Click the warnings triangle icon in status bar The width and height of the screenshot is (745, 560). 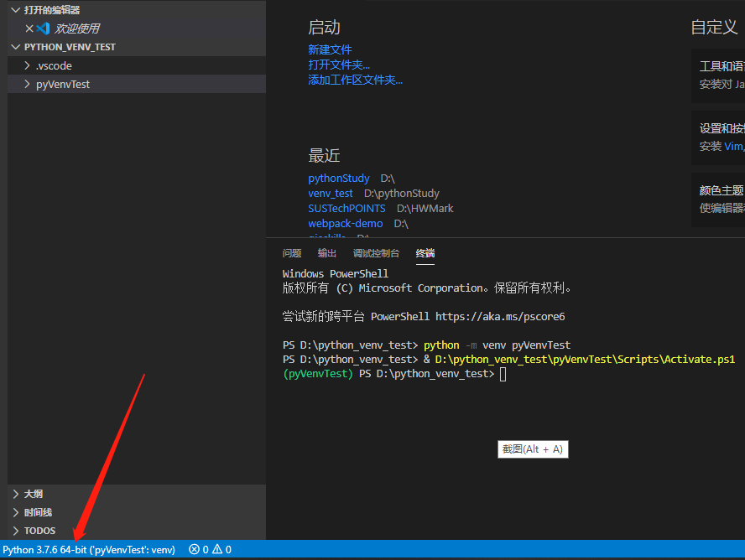217,550
